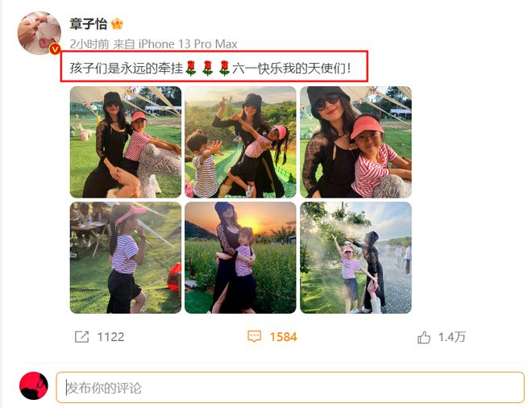The image size is (532, 408).
Task: Click the crown membership icon beside username
Action: point(117,23)
